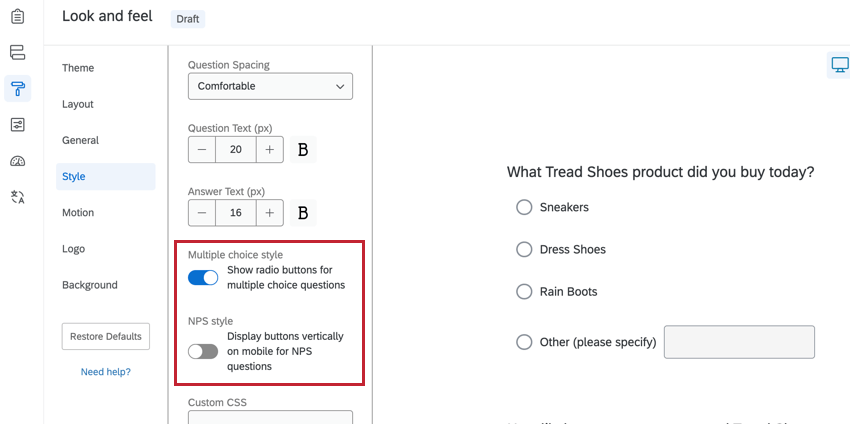Image resolution: width=850 pixels, height=424 pixels.
Task: Expand the Question Spacing dropdown
Action: pos(270,86)
